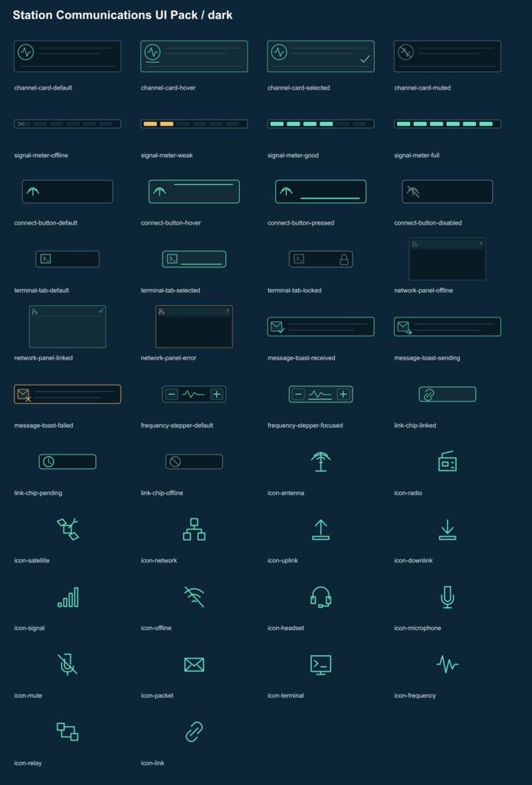The image size is (532, 785).
Task: Select the icon-packet envelope glyph
Action: pos(194,665)
